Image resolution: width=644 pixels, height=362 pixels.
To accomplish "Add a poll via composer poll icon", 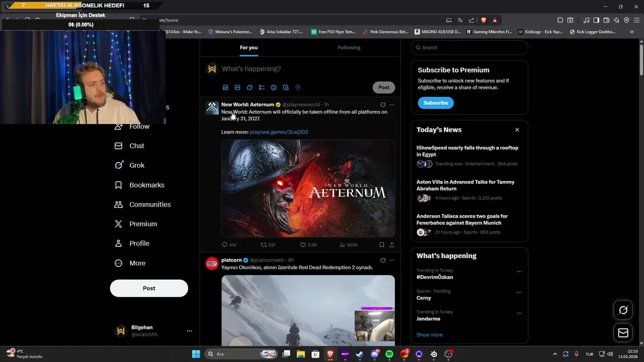I will click(x=262, y=87).
